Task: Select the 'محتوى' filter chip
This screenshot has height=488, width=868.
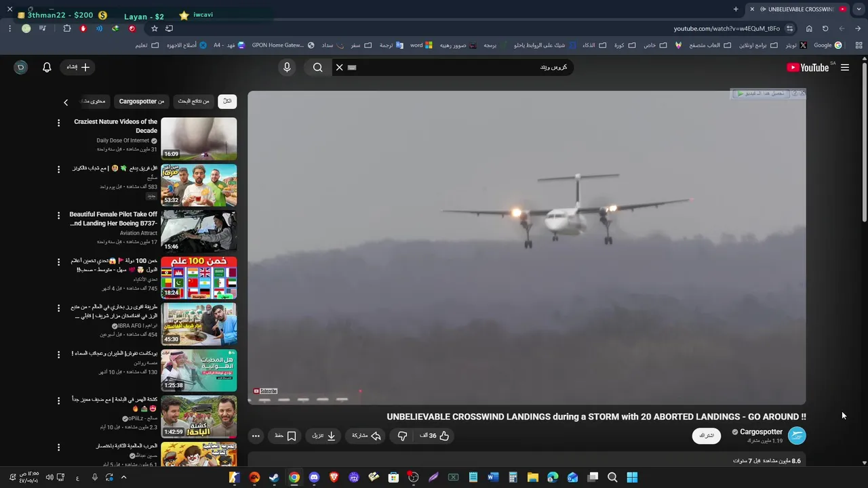Action: (x=95, y=101)
